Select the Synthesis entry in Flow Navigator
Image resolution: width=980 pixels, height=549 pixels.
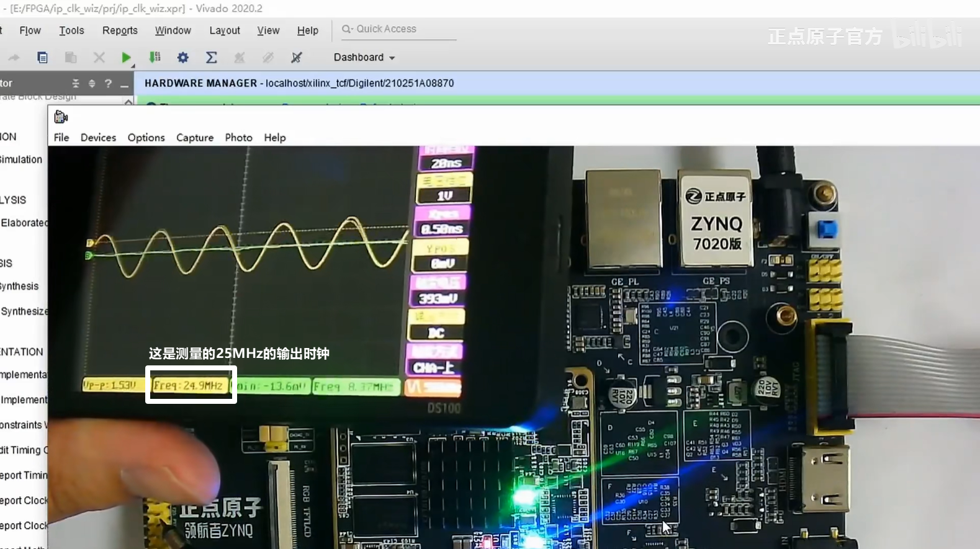(x=19, y=286)
